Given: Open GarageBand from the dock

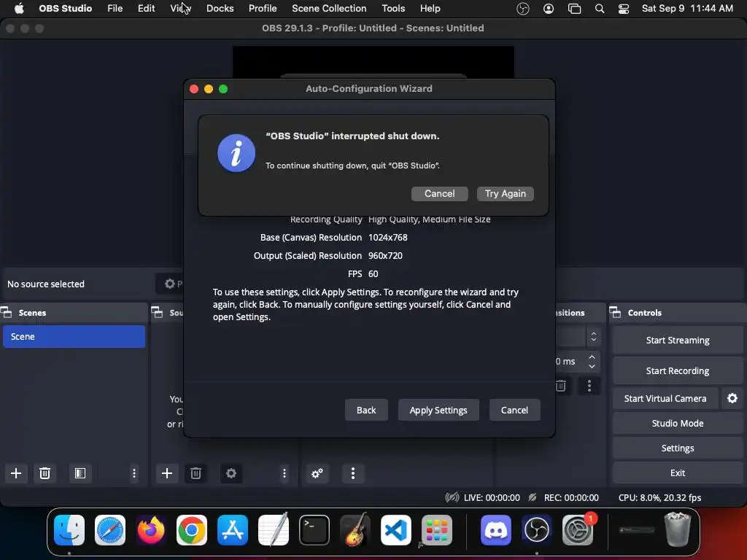Looking at the screenshot, I should pos(355,530).
